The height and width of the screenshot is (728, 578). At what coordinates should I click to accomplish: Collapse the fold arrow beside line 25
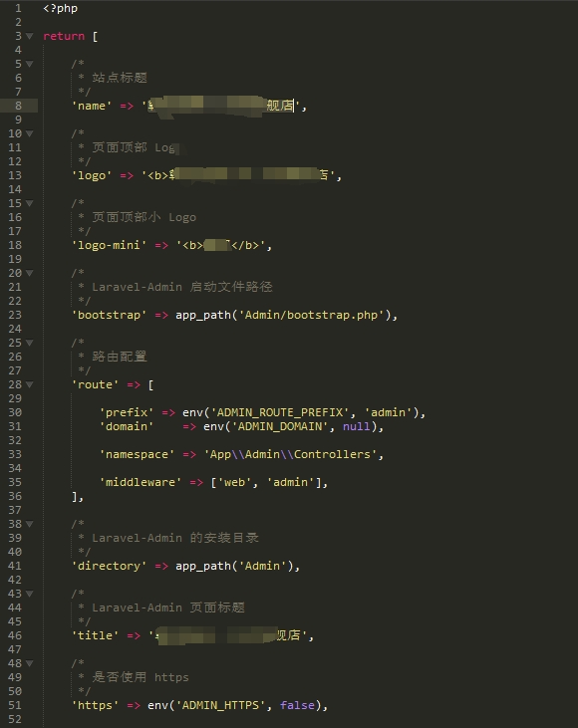30,343
